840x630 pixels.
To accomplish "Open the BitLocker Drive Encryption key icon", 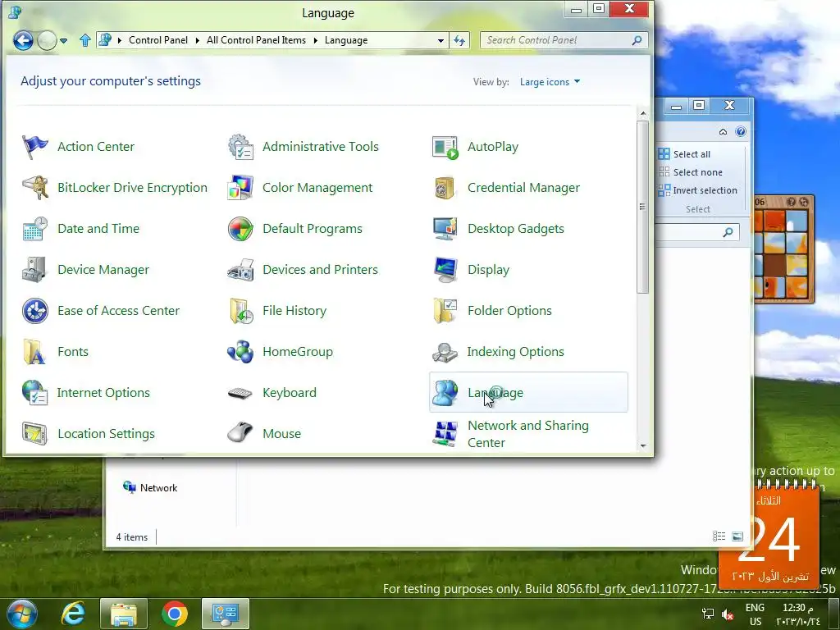I will 34,188.
